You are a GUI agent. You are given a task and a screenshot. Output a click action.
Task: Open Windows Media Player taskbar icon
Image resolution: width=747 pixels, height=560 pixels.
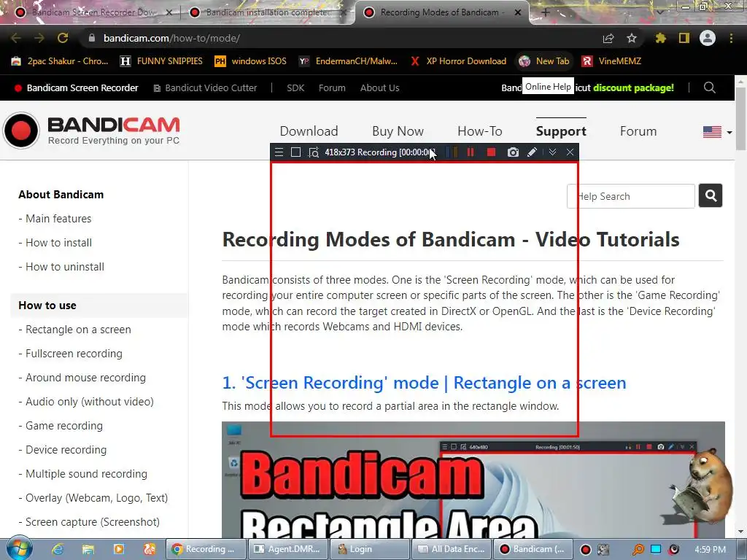pyautogui.click(x=118, y=549)
